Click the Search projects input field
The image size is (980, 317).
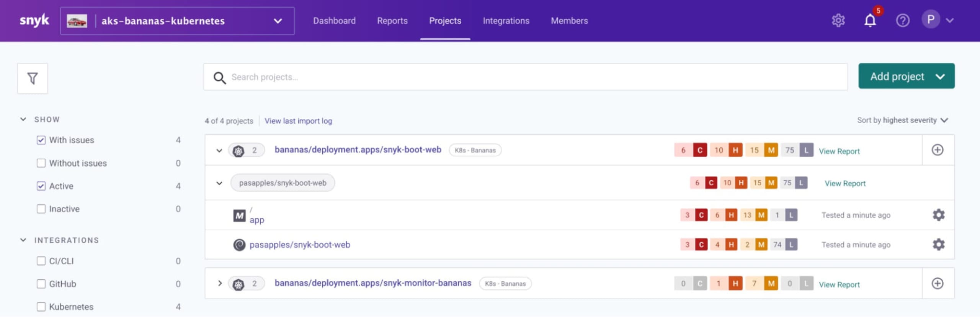[525, 77]
